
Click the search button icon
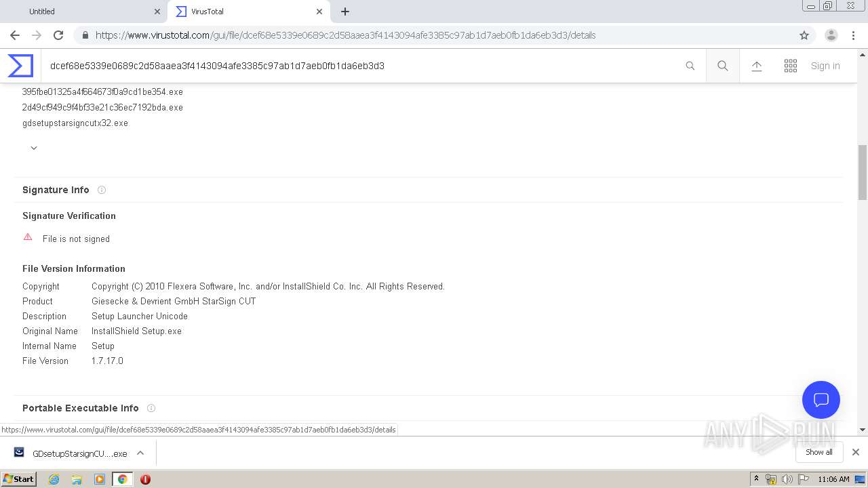pyautogui.click(x=723, y=66)
